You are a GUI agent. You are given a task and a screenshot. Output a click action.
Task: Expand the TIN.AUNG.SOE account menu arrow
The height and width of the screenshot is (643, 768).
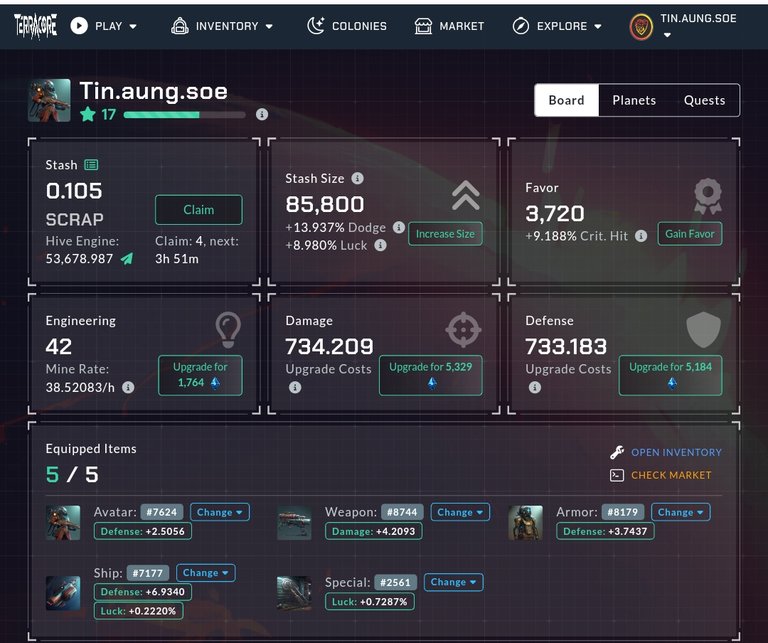pos(667,35)
